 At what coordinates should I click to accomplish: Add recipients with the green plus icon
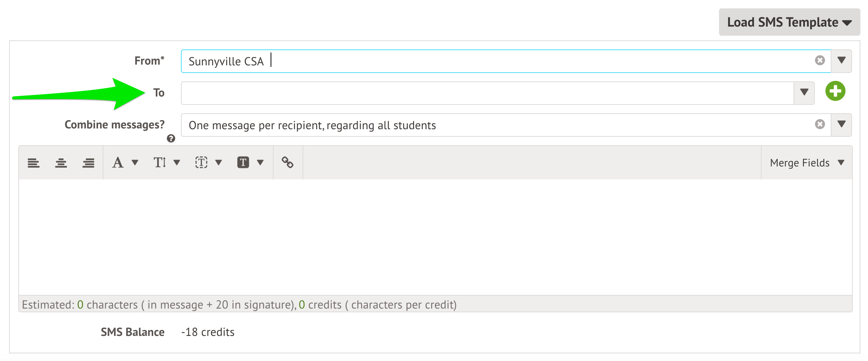(x=835, y=91)
